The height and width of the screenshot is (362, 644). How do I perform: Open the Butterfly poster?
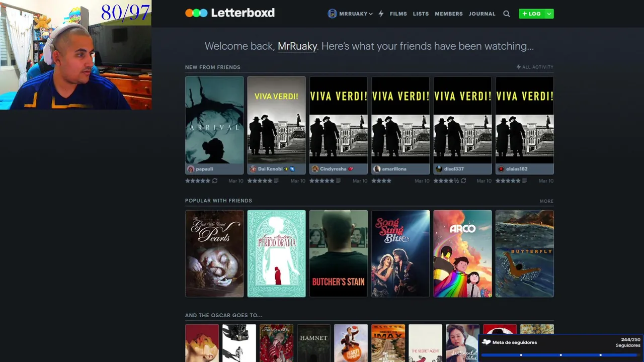coord(525,253)
